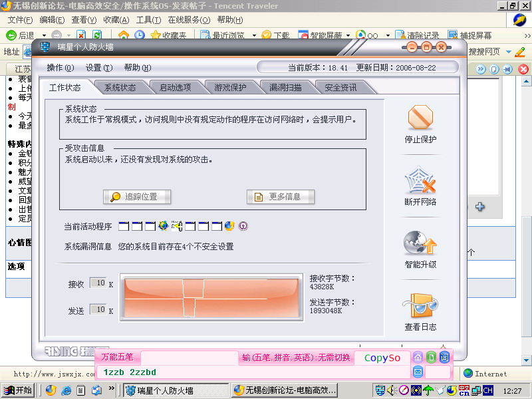
Task: Switch to System Status (系统状态) tab
Action: click(120, 88)
